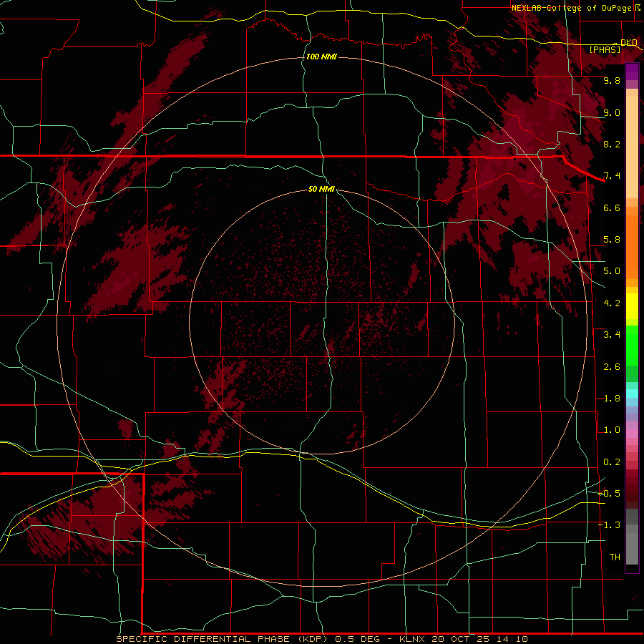This screenshot has height=644, width=644.
Task: Click the 1.0 value on the color scale
Action: click(612, 430)
